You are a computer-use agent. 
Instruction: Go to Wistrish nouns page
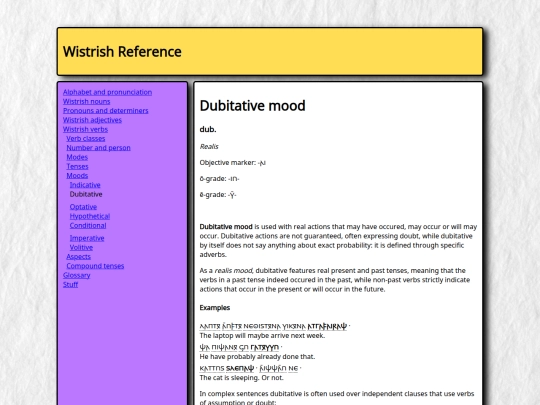coord(86,102)
